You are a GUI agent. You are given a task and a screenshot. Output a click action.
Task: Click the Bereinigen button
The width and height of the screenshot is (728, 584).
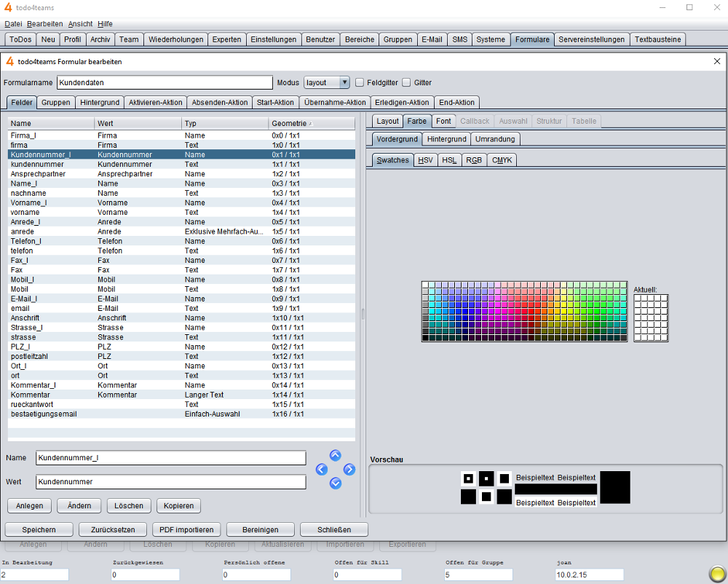pyautogui.click(x=260, y=529)
